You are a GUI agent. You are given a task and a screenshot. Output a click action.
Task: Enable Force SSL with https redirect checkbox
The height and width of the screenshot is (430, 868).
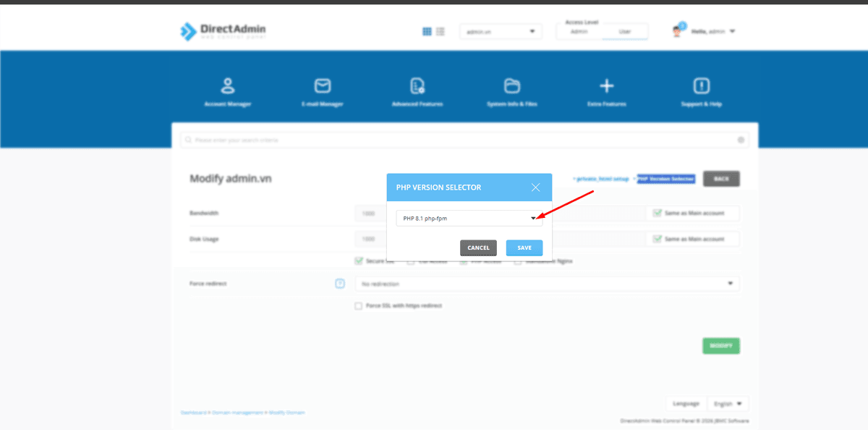pyautogui.click(x=358, y=306)
